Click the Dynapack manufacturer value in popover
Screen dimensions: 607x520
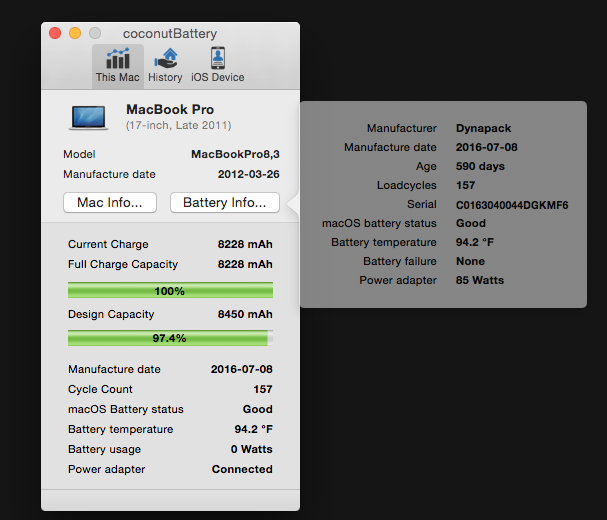(484, 128)
